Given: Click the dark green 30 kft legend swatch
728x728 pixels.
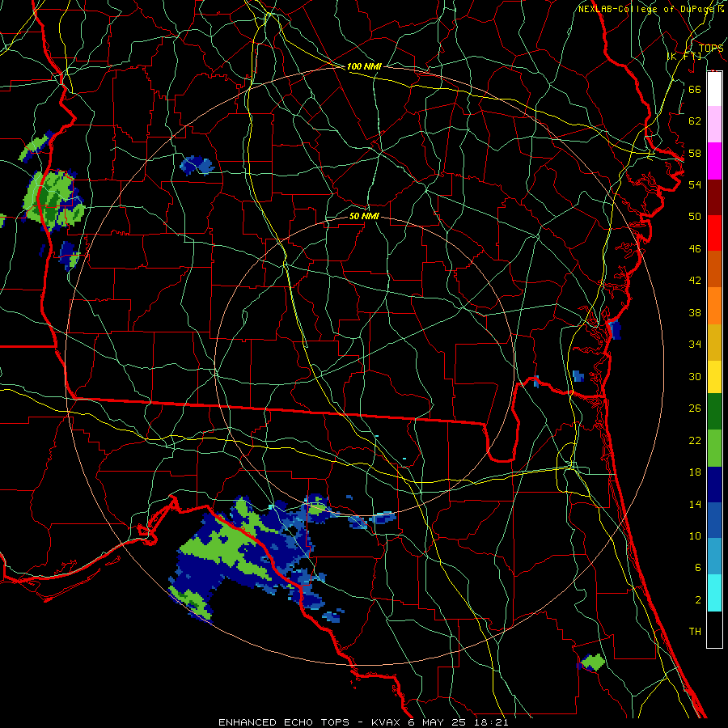Looking at the screenshot, I should (714, 412).
